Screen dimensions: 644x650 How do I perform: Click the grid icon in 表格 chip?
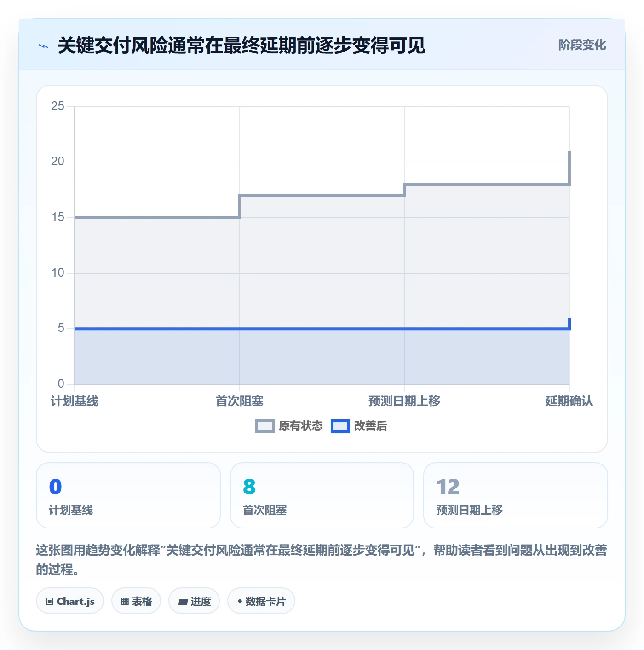[x=125, y=602]
